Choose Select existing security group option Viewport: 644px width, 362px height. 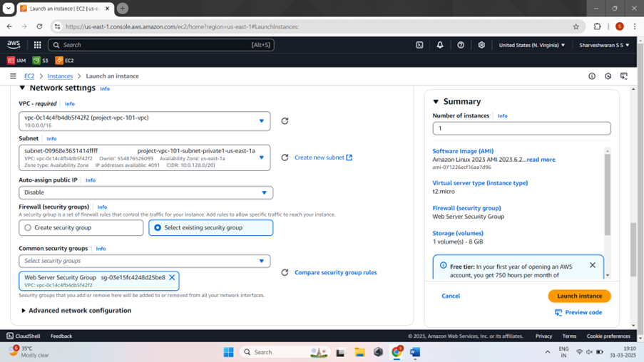(x=210, y=228)
